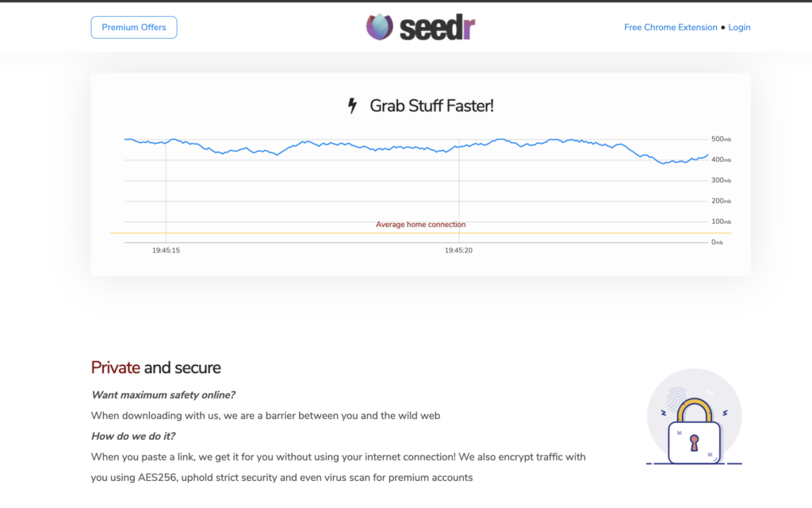Click the Average home connection label

pyautogui.click(x=420, y=225)
